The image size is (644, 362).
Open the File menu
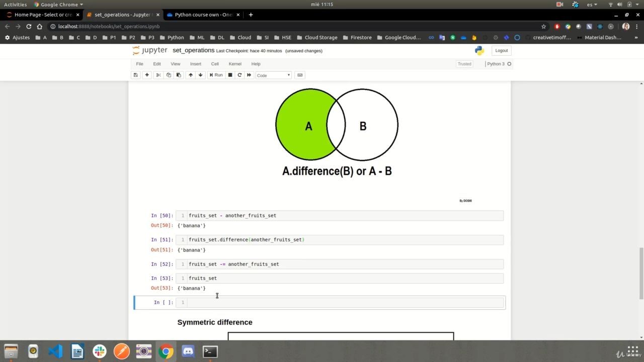[139, 64]
